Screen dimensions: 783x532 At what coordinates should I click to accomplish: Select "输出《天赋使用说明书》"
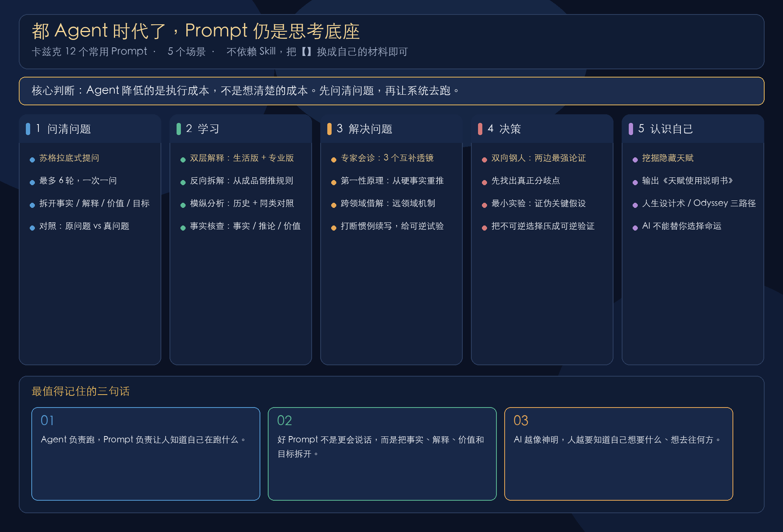pos(687,181)
